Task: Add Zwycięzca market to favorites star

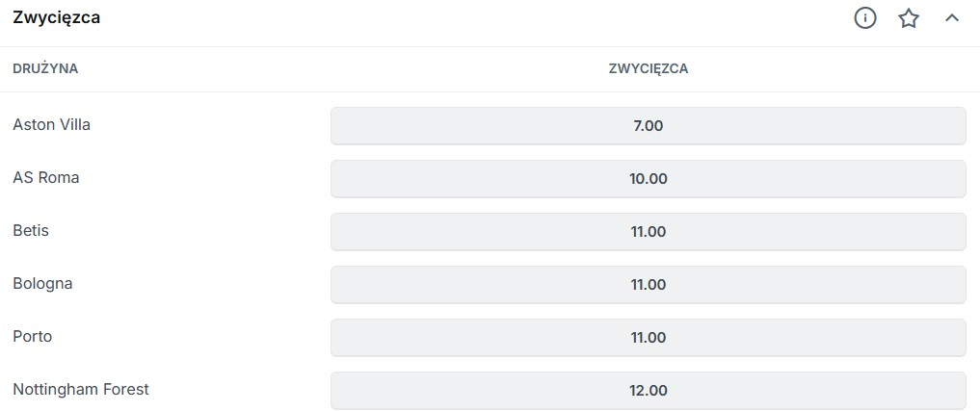Action: click(x=909, y=18)
